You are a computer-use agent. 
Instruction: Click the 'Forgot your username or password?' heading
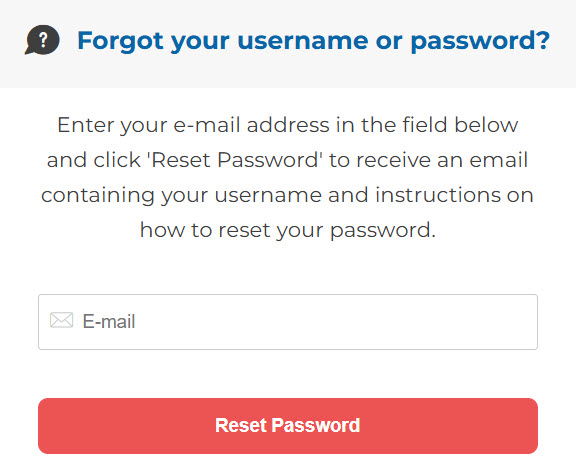pyautogui.click(x=313, y=40)
